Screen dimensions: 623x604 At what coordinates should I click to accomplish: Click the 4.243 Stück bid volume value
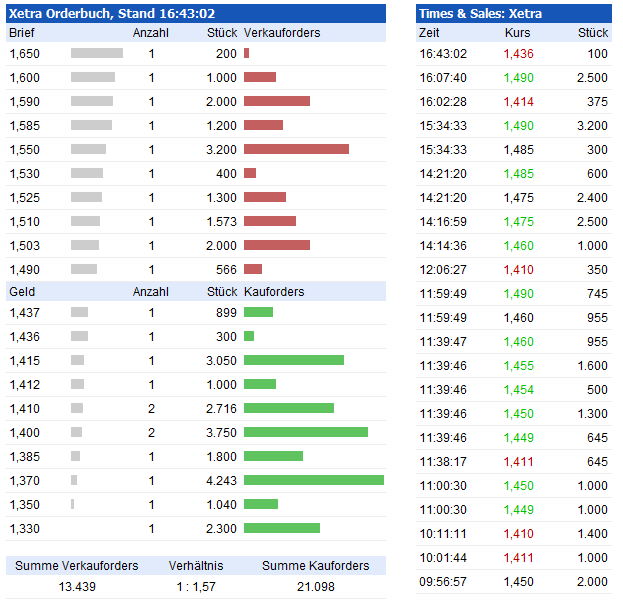(x=221, y=480)
